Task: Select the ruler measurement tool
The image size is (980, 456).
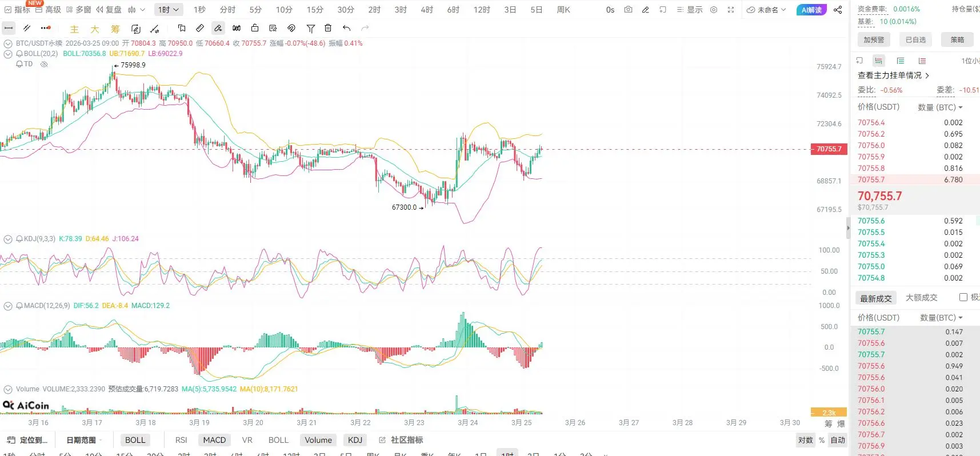Action: point(200,28)
